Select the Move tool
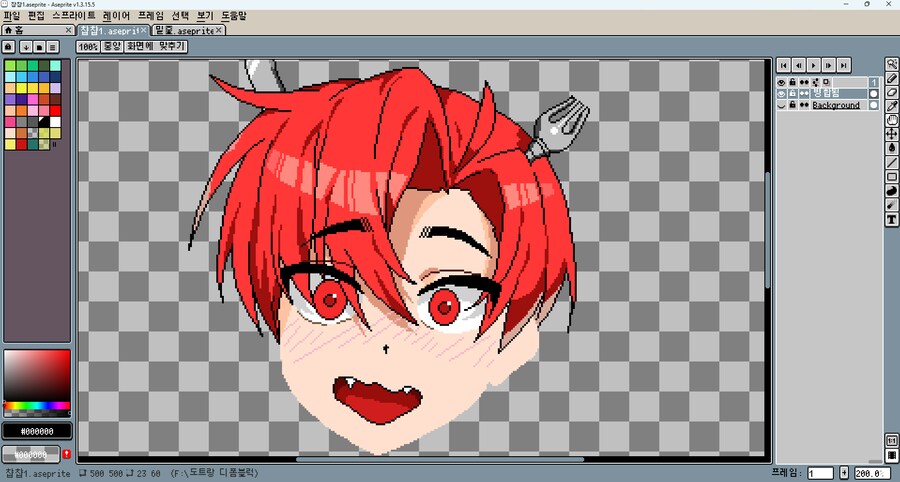This screenshot has height=482, width=900. pyautogui.click(x=892, y=133)
